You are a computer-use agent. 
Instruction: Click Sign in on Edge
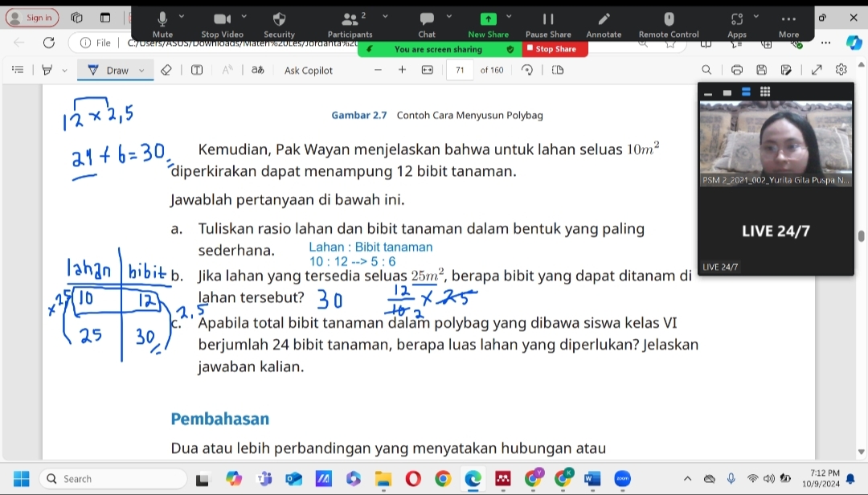click(x=32, y=18)
